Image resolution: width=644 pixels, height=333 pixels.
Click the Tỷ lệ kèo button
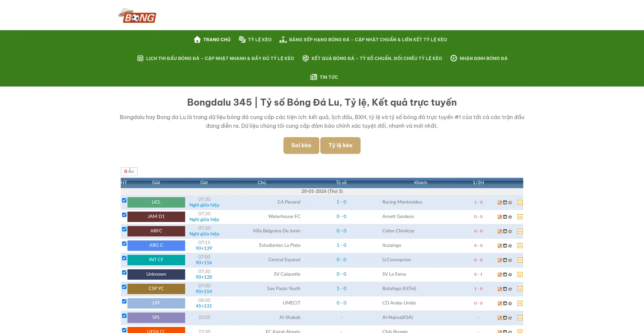[x=340, y=145]
